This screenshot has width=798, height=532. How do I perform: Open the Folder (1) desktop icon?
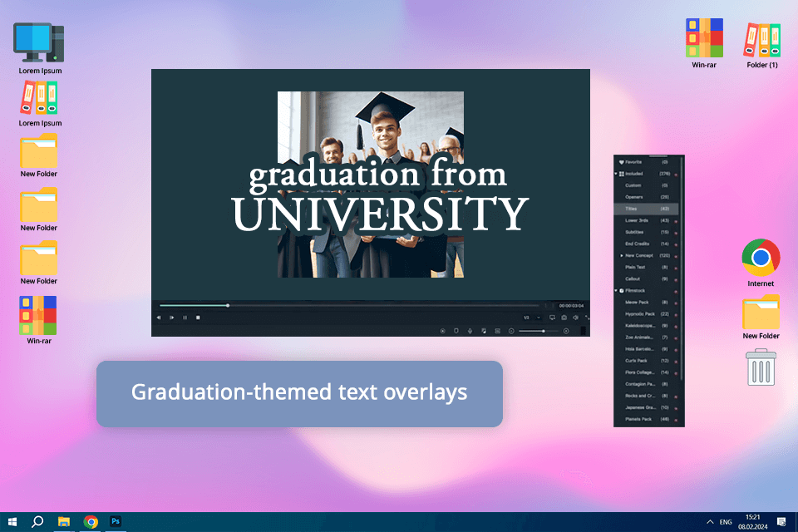[762, 45]
